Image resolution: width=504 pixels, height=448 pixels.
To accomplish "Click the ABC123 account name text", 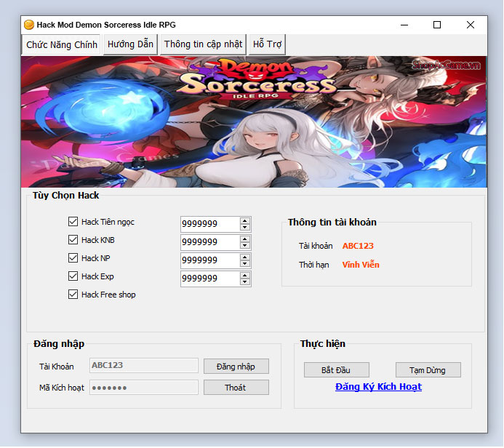I will click(x=358, y=246).
